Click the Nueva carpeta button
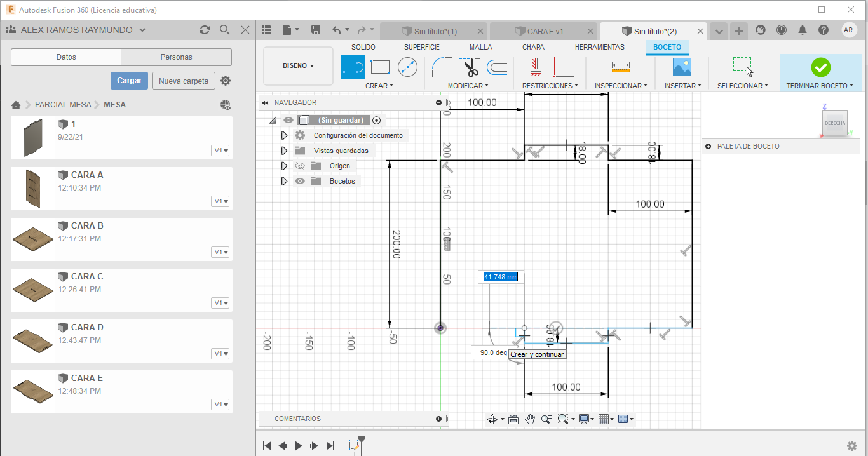The width and height of the screenshot is (868, 456). (184, 81)
